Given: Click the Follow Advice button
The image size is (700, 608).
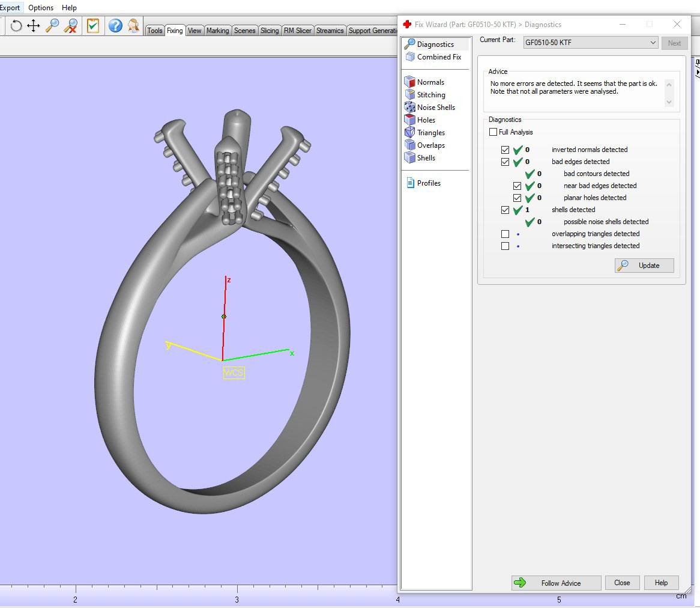Looking at the screenshot, I should [x=557, y=583].
